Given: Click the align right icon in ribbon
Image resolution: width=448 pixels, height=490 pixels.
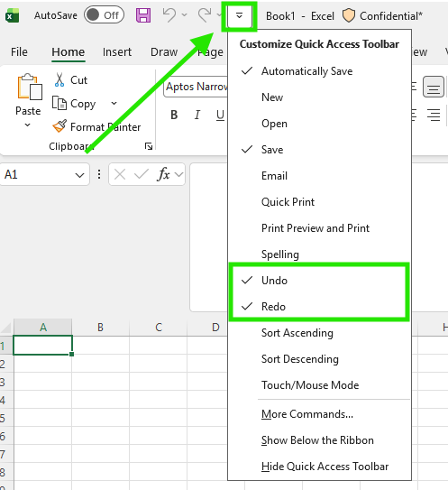Looking at the screenshot, I should click(x=434, y=115).
